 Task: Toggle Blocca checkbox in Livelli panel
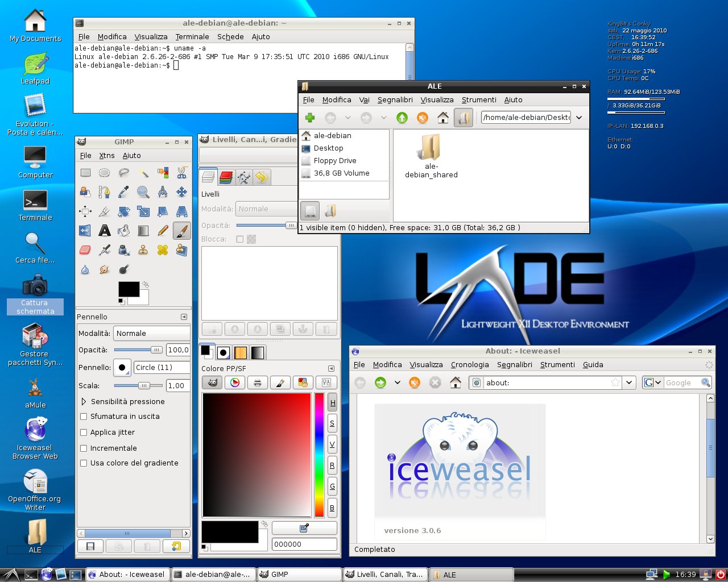240,239
